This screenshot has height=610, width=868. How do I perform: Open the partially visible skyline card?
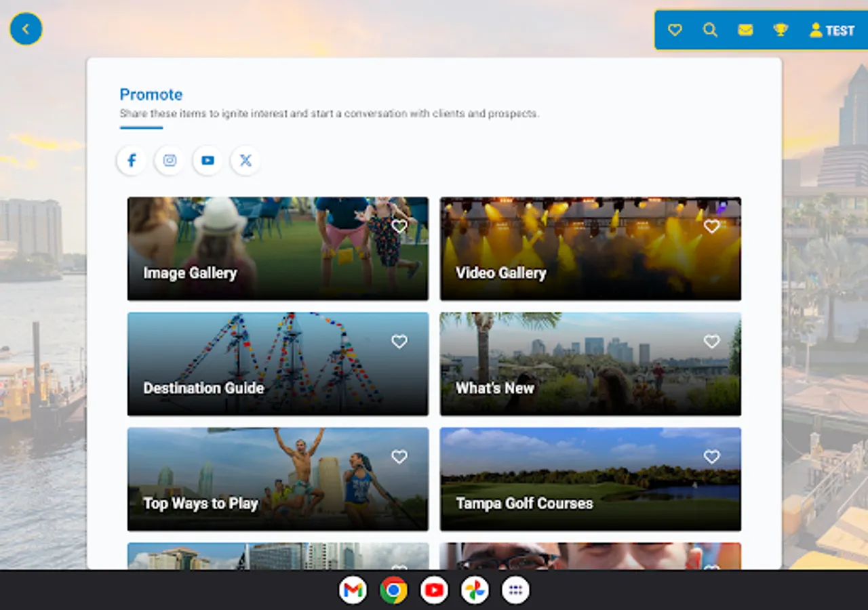[x=278, y=556]
